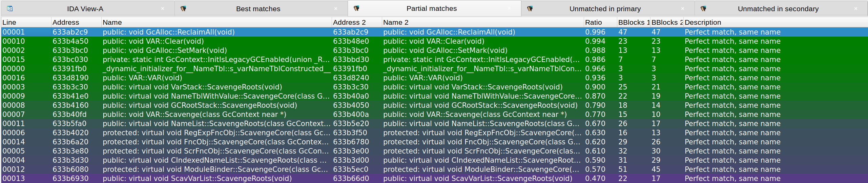Click the Description column header
This screenshot has height=183, width=868.
[703, 22]
